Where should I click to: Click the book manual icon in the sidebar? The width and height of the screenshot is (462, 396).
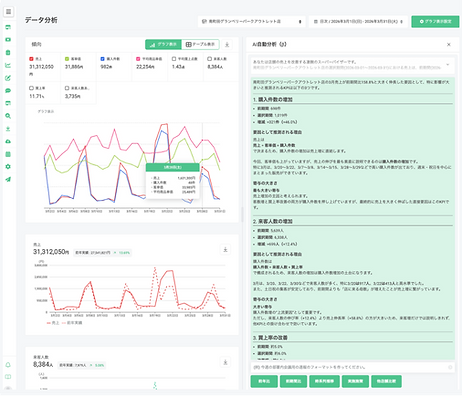click(x=8, y=377)
